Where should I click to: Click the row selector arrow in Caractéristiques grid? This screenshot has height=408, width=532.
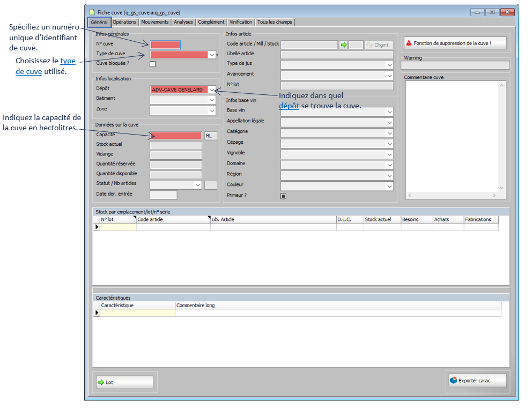(97, 313)
